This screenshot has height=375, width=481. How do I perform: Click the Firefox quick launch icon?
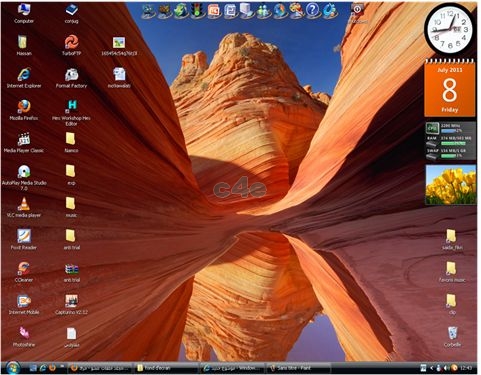tap(52, 368)
